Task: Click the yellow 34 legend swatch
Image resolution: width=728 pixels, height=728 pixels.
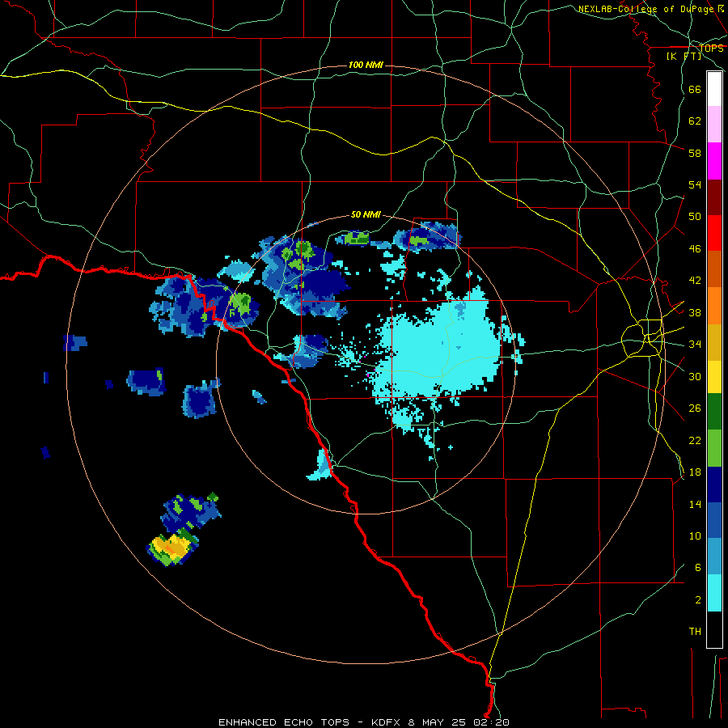Action: tap(714, 376)
